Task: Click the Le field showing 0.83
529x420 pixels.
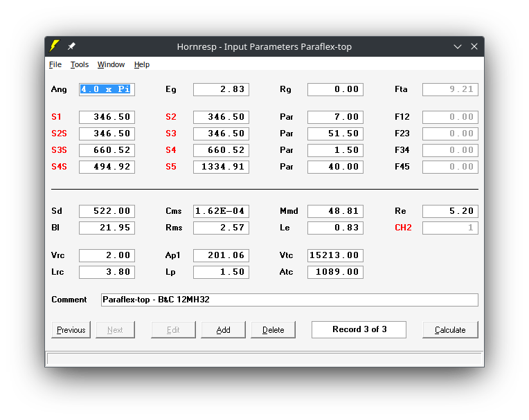Action: tap(335, 228)
